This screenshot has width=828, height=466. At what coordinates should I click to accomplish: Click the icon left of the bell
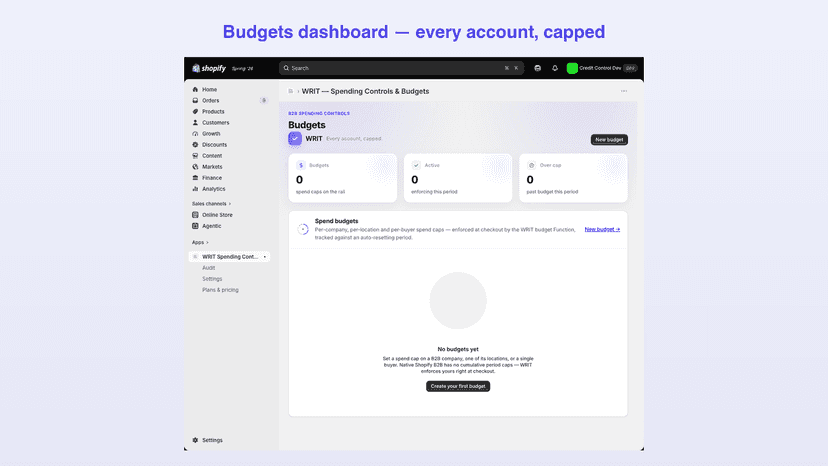click(538, 68)
